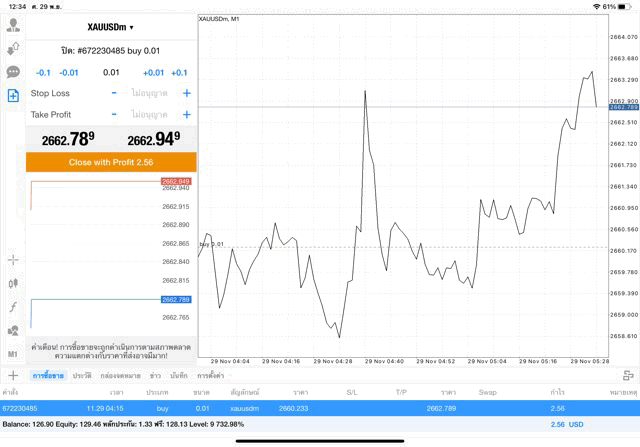The width and height of the screenshot is (640, 447).
Task: Open the M1 timeframe selector
Action: point(13,353)
